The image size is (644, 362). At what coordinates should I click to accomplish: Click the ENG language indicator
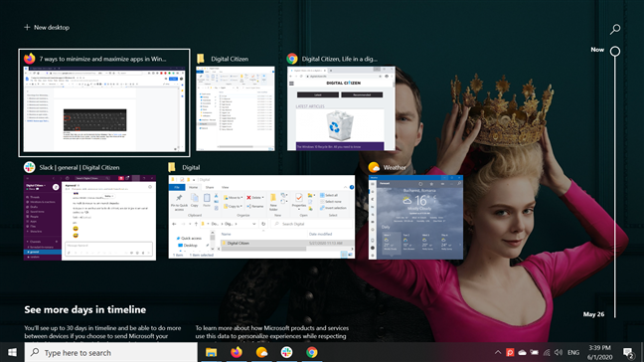(x=573, y=352)
